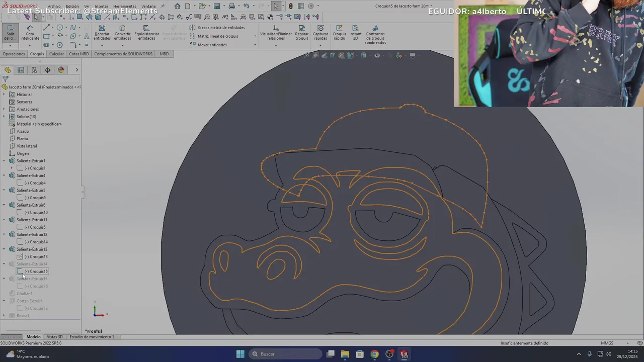The width and height of the screenshot is (644, 362).
Task: Open Recortar entidades dropdown arrow
Action: pos(102,46)
